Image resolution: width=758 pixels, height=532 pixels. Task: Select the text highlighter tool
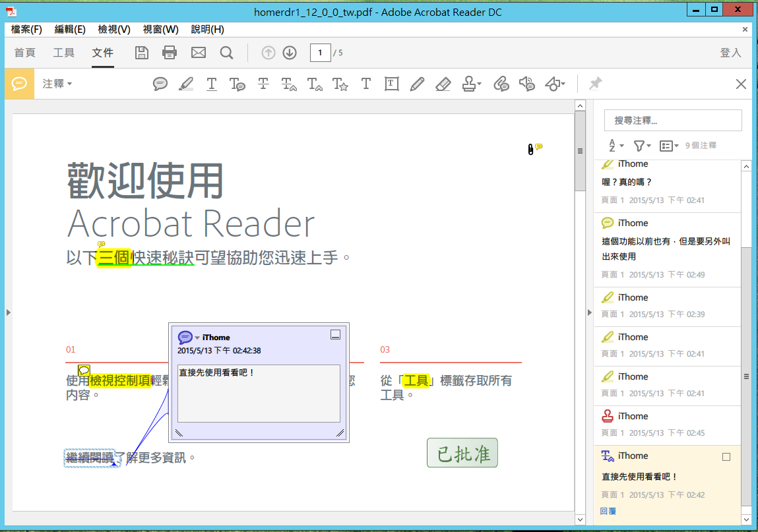(x=186, y=84)
